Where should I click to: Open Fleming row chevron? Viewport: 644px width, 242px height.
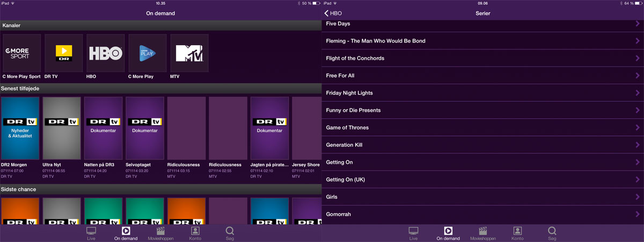point(638,41)
